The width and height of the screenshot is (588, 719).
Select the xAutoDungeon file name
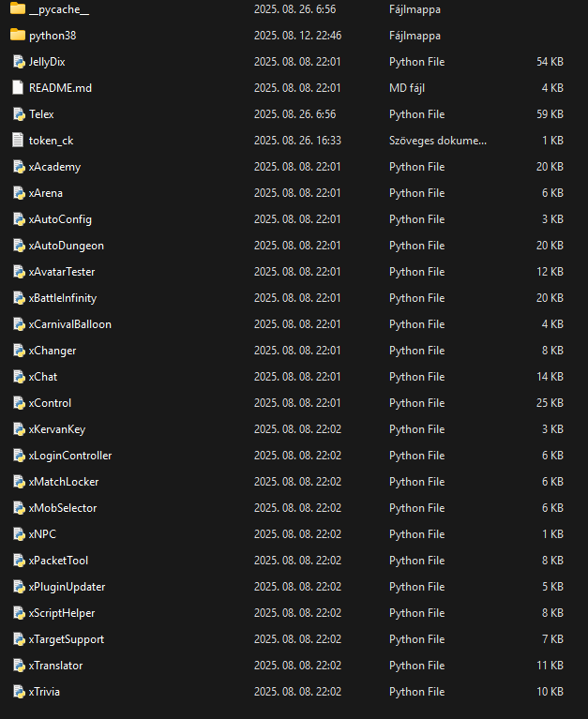(66, 246)
